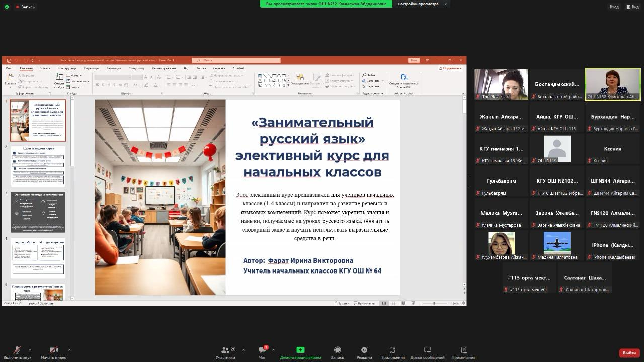Viewport: 644px width, 362px height.
Task: Select slide 3 Основные методы и технологии
Action: click(x=38, y=212)
